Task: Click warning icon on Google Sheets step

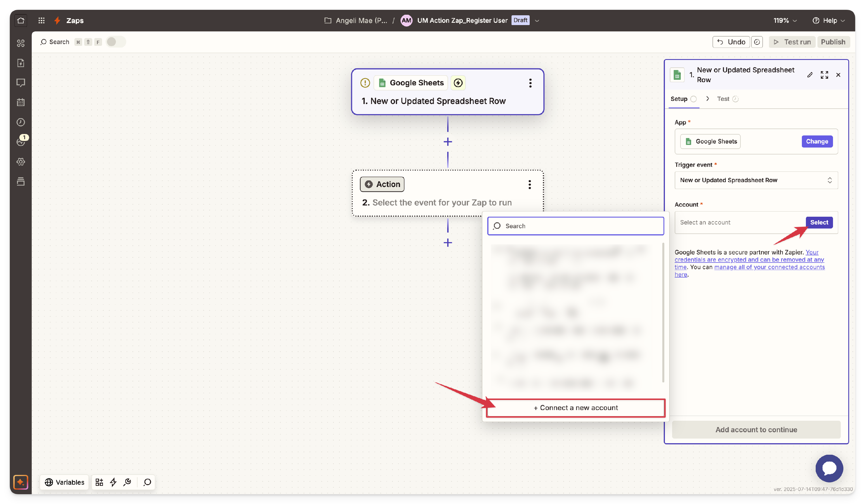Action: pyautogui.click(x=365, y=83)
